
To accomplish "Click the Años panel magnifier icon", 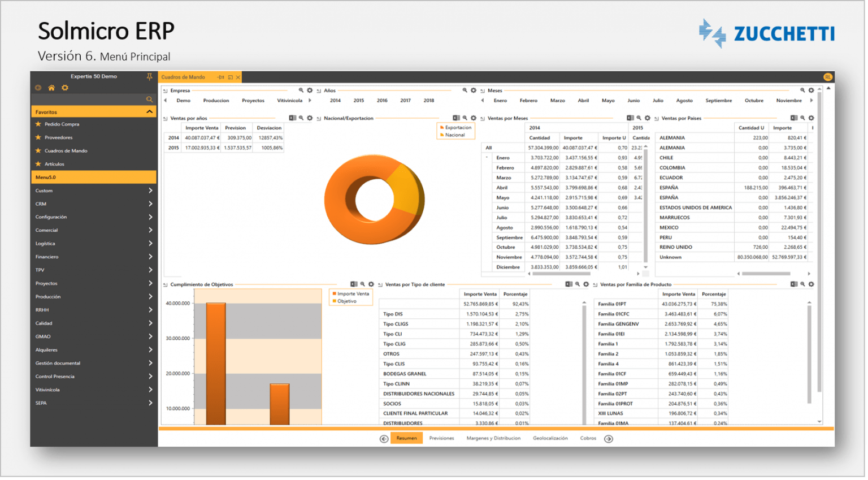I will 466,90.
